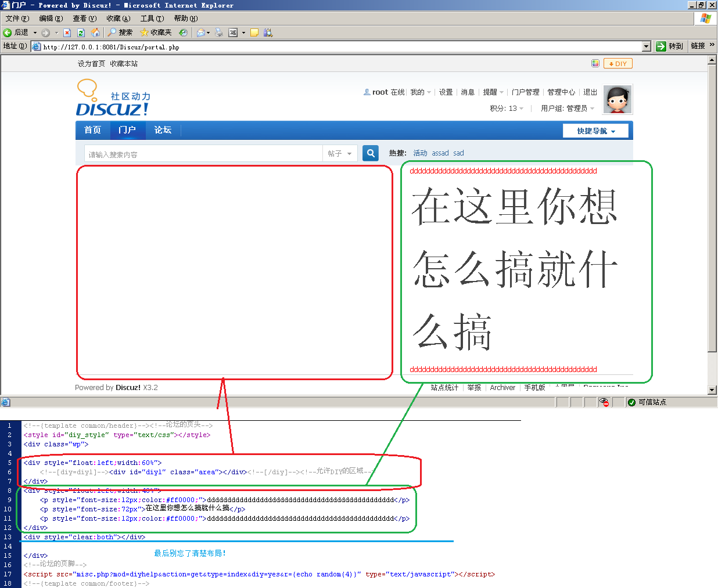Click the 设为首页 link
This screenshot has width=718, height=588.
(x=91, y=64)
